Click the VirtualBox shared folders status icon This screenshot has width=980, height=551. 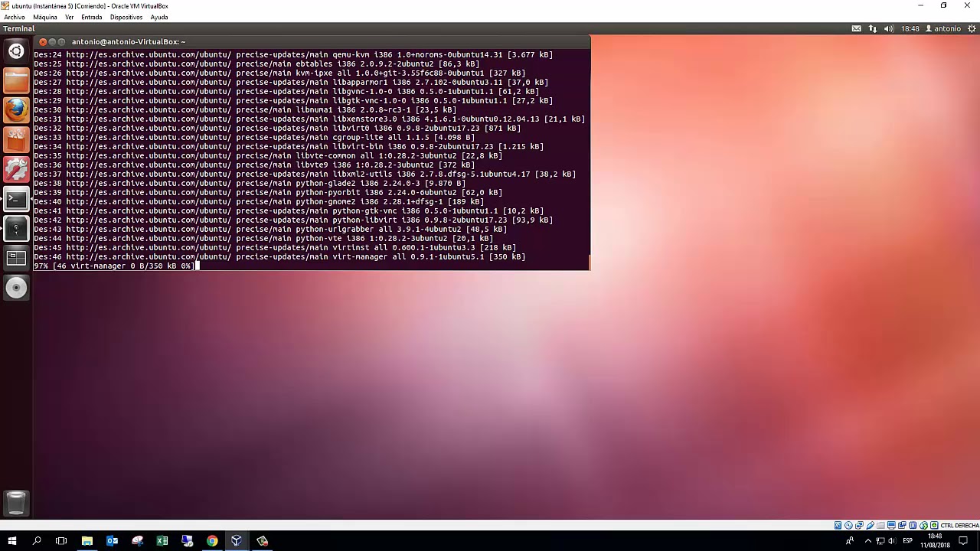[x=880, y=526]
